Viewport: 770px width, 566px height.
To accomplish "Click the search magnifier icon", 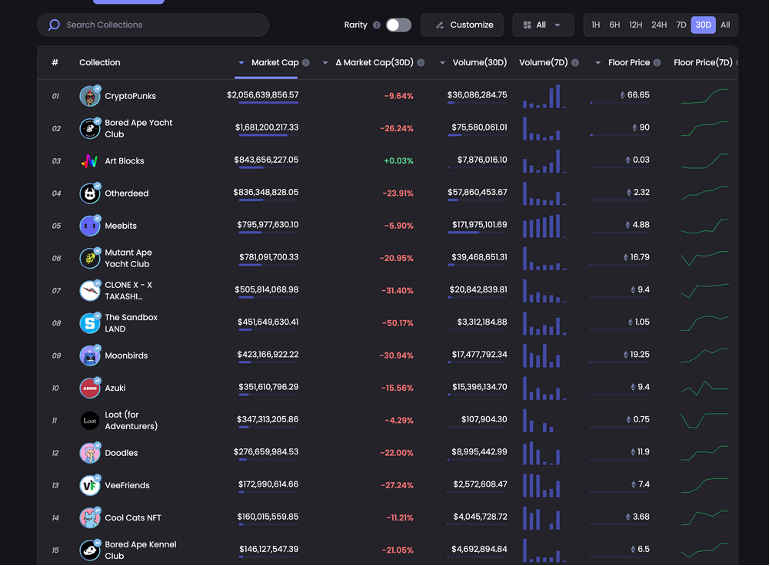I will pos(54,25).
